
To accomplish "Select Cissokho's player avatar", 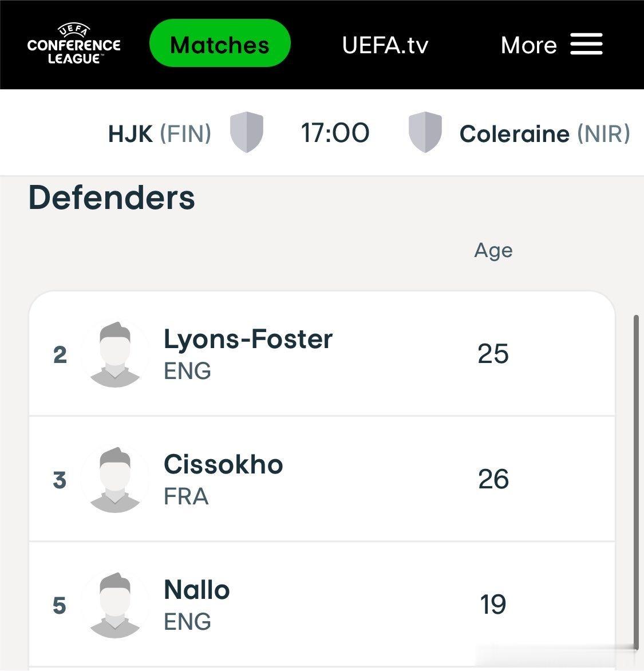I will coord(114,480).
